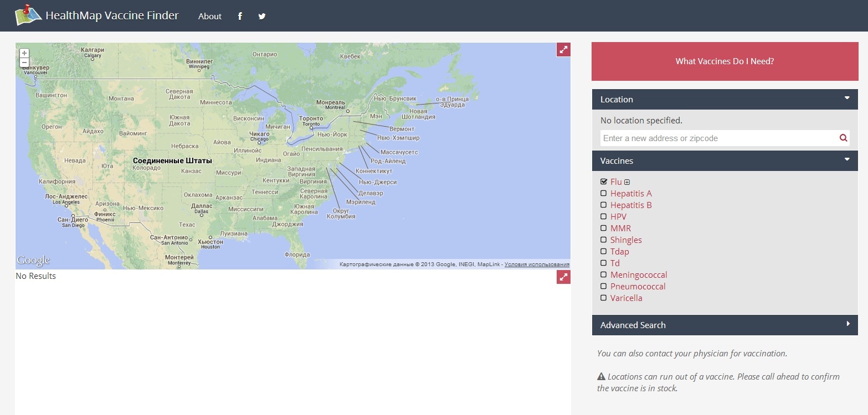This screenshot has width=868, height=415.
Task: Expand the map to fullscreen
Action: click(x=563, y=50)
